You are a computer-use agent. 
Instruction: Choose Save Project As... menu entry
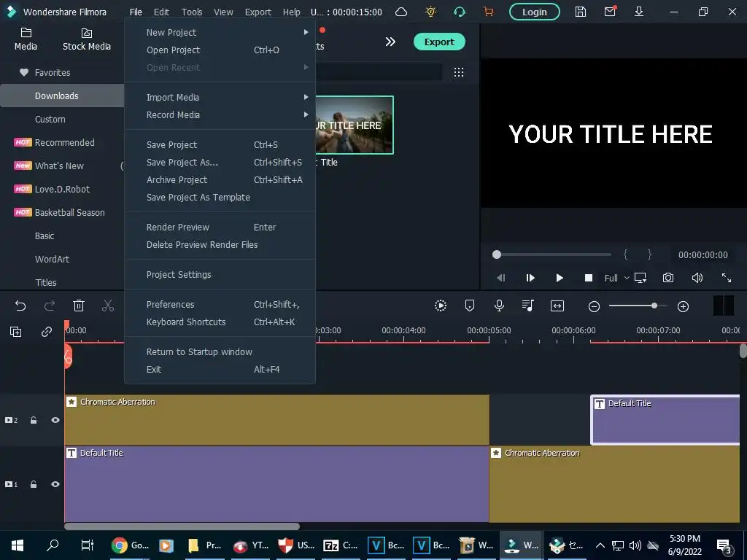(x=220, y=163)
